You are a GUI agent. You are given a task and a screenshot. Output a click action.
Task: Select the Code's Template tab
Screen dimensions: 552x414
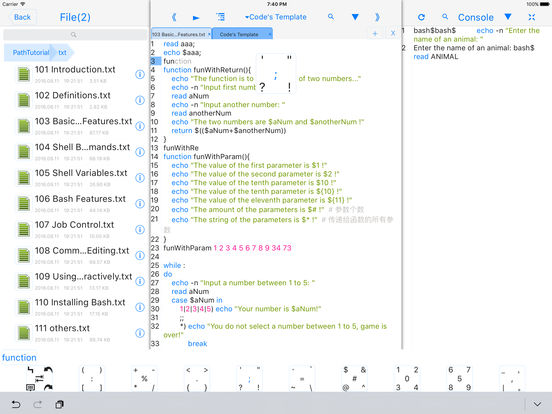point(242,34)
